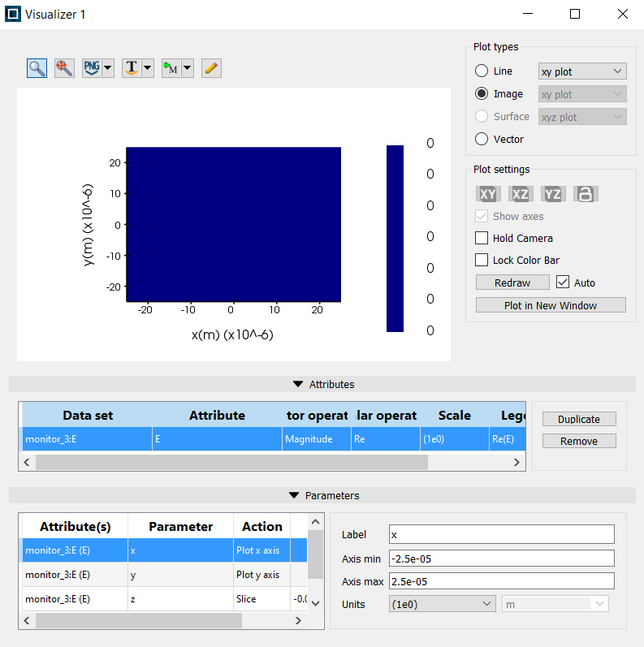Select the Image plot type

tap(482, 93)
